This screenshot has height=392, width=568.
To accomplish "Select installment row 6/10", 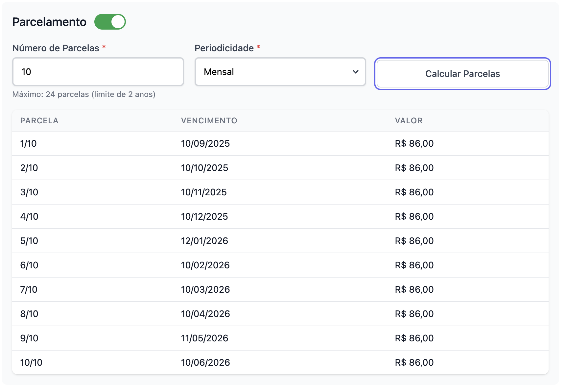I will click(29, 265).
